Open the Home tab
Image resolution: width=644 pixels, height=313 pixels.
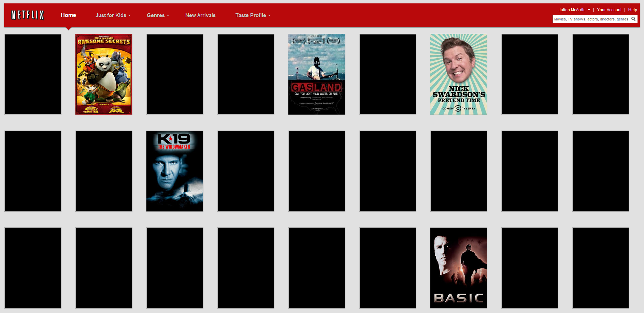tap(68, 15)
